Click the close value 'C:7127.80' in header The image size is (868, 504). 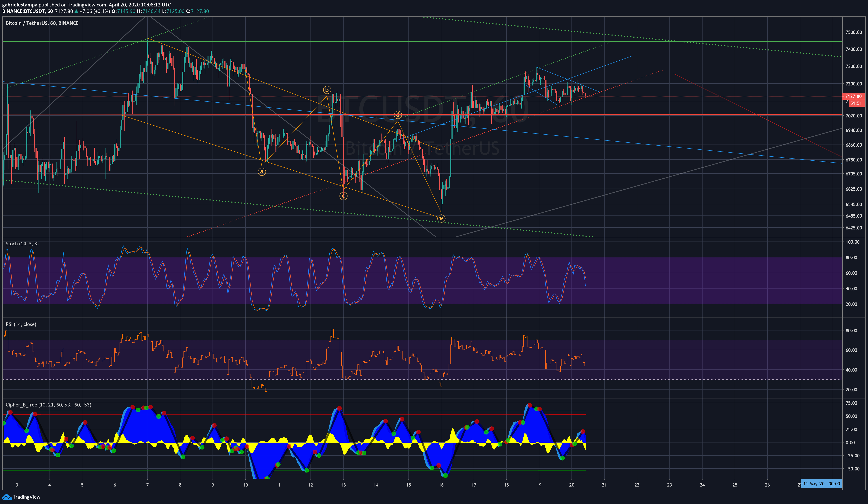198,11
